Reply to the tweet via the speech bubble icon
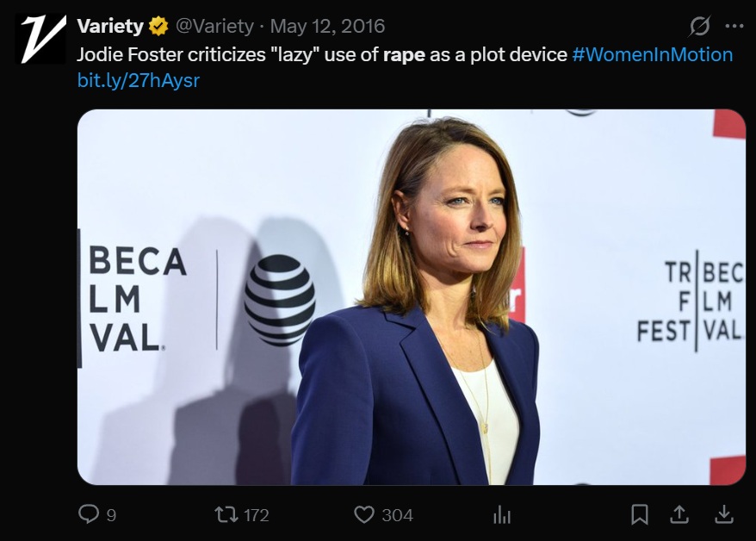Screen dimensions: 756x541 [x=89, y=514]
